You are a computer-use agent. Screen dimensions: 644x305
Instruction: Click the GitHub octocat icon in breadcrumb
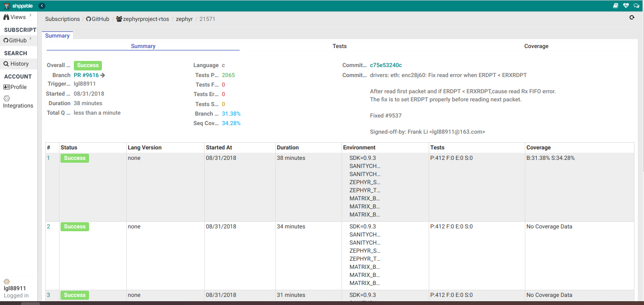coord(88,19)
